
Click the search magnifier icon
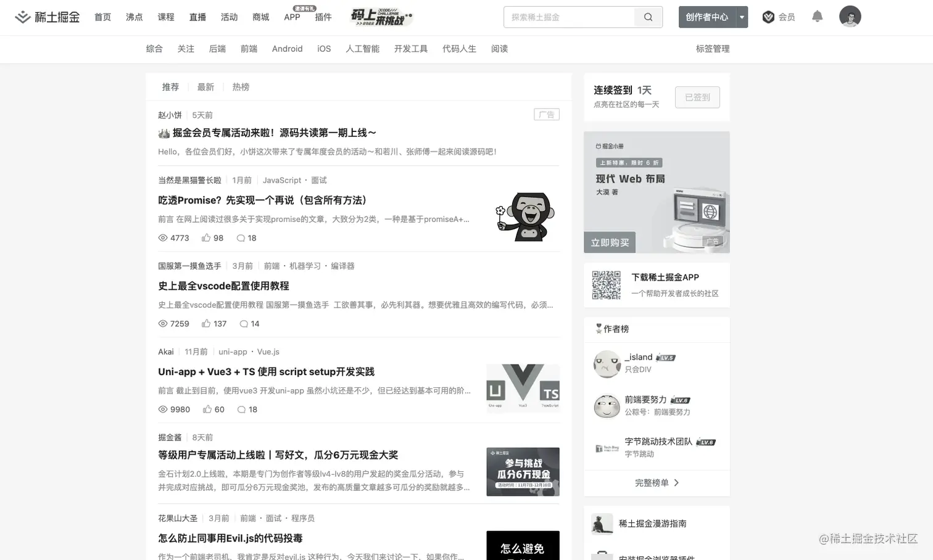click(x=648, y=17)
